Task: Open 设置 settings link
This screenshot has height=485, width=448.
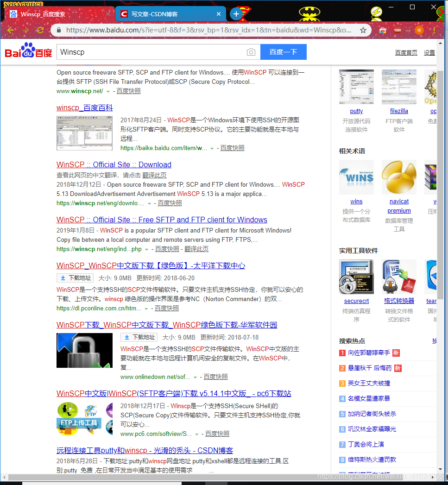Action: click(429, 53)
